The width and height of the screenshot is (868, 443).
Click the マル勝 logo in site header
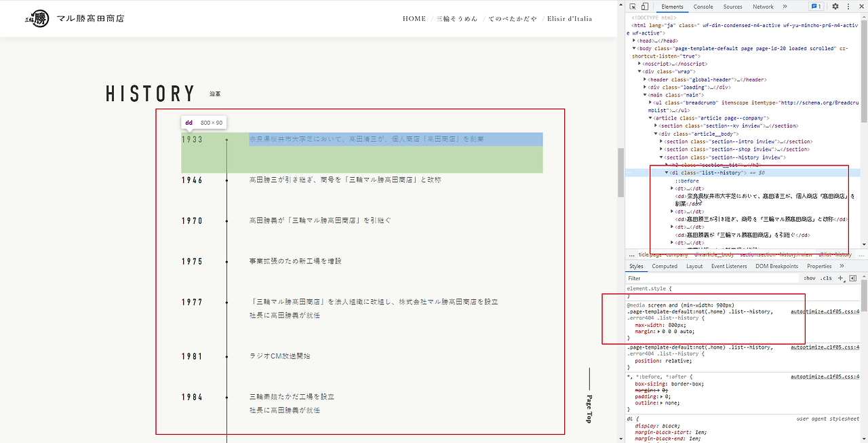point(74,18)
